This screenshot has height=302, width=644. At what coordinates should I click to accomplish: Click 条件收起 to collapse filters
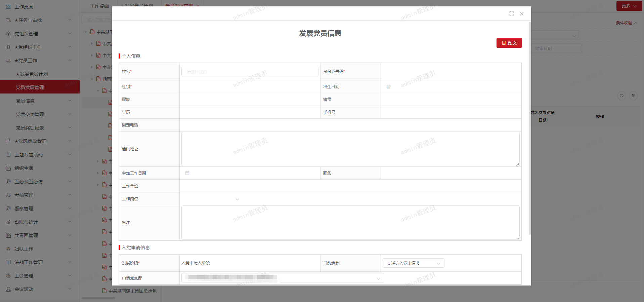(x=626, y=23)
